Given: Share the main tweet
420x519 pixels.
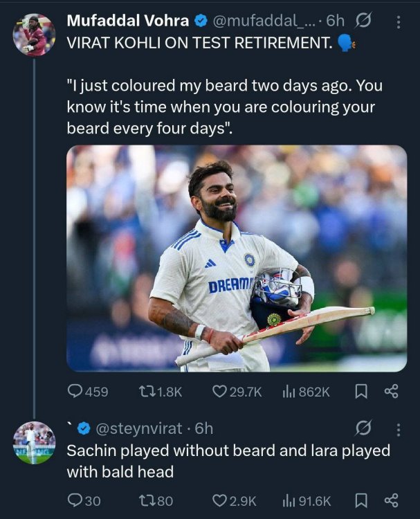Looking at the screenshot, I should pyautogui.click(x=391, y=391).
